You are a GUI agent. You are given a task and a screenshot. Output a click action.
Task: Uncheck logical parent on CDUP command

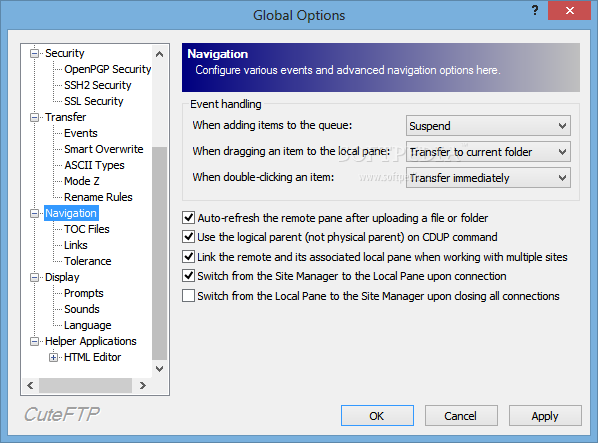tap(188, 237)
